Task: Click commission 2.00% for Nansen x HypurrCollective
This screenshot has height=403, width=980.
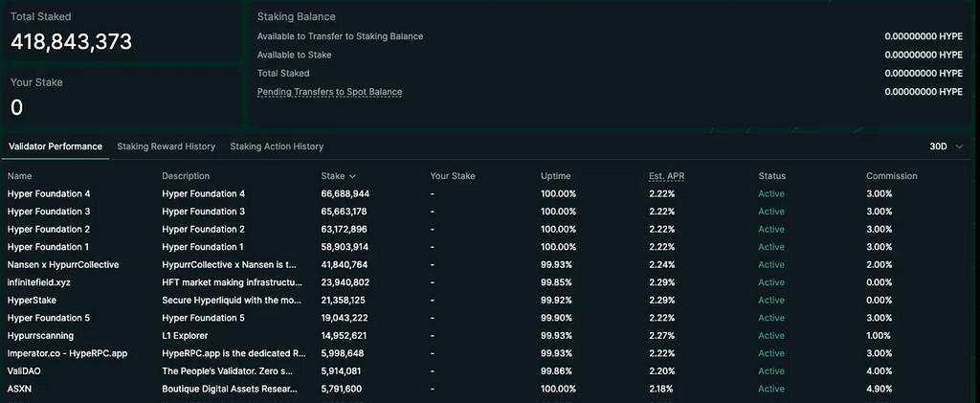Action: coord(879,264)
